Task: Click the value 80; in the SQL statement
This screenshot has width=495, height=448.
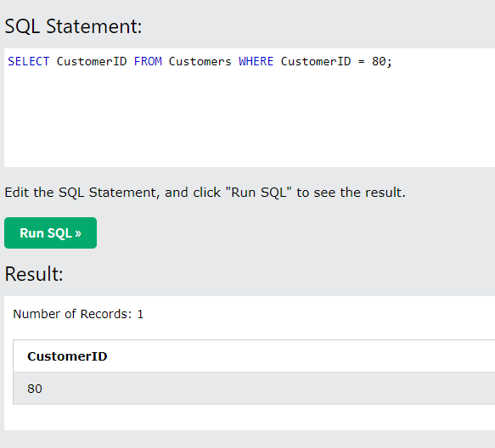Action: [382, 61]
